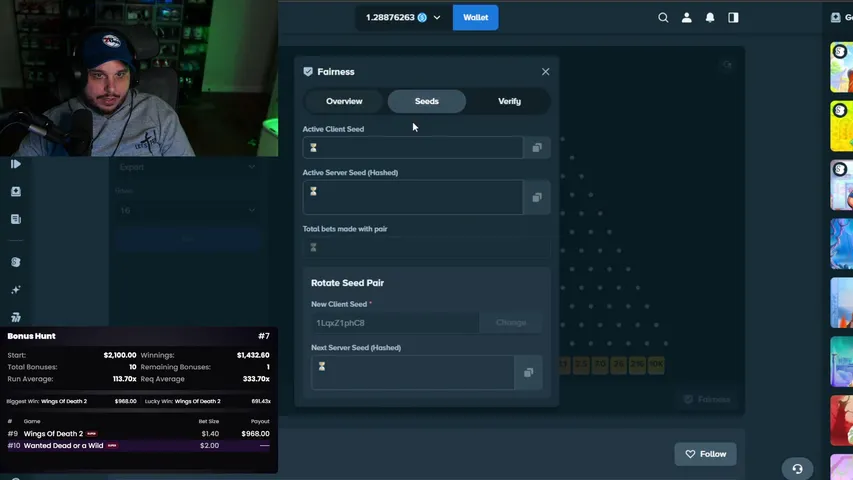Viewport: 853px width, 480px height.
Task: Click the New Client Seed input
Action: [395, 323]
